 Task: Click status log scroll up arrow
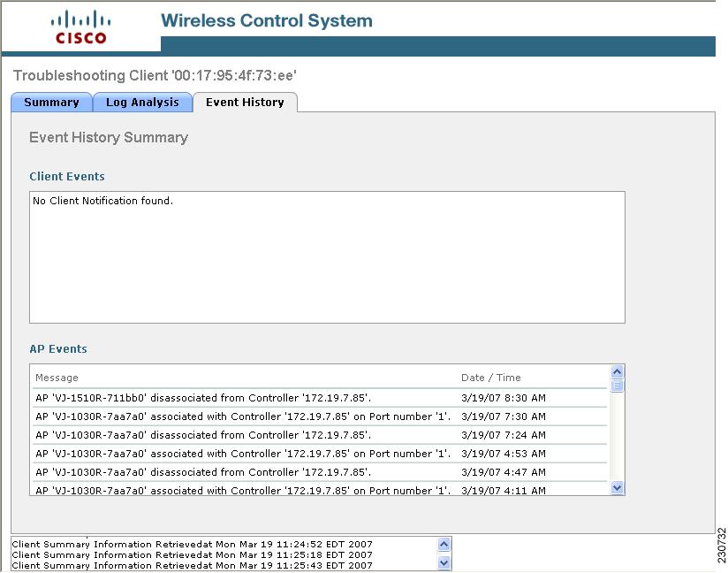click(444, 544)
